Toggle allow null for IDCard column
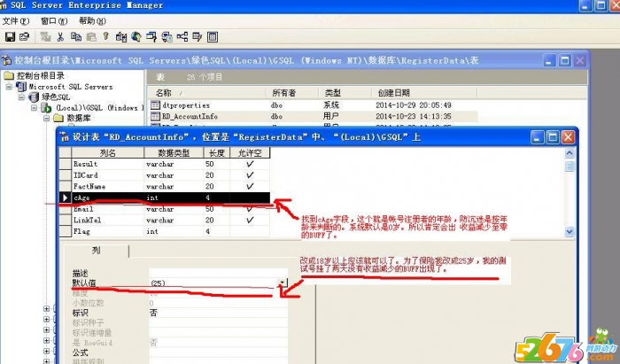This screenshot has height=364, width=620. (250, 175)
